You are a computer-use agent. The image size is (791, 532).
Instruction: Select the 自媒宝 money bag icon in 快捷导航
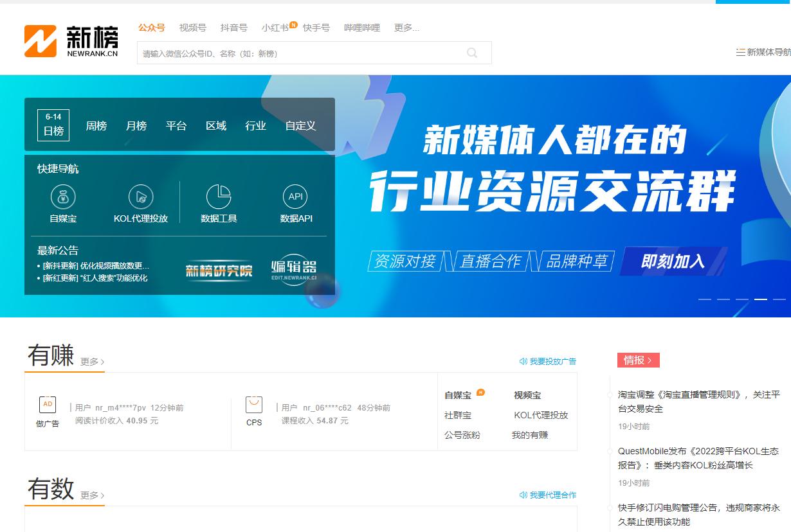[62, 196]
